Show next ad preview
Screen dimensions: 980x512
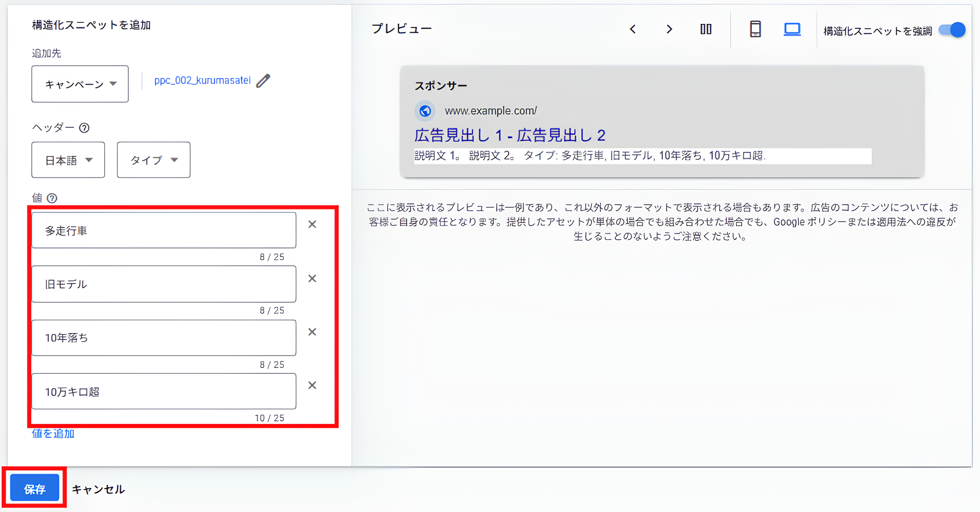click(669, 29)
